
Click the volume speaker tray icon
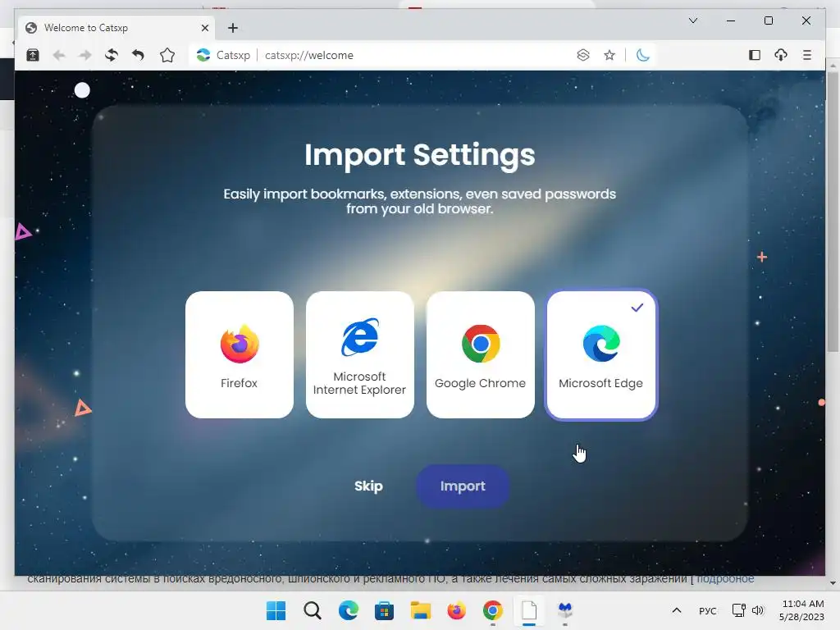pyautogui.click(x=757, y=610)
